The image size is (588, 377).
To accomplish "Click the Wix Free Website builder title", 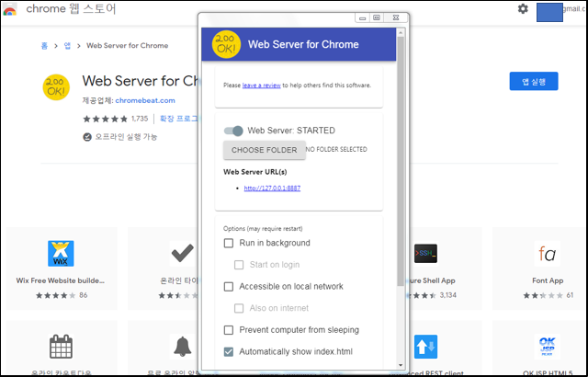I will click(61, 280).
